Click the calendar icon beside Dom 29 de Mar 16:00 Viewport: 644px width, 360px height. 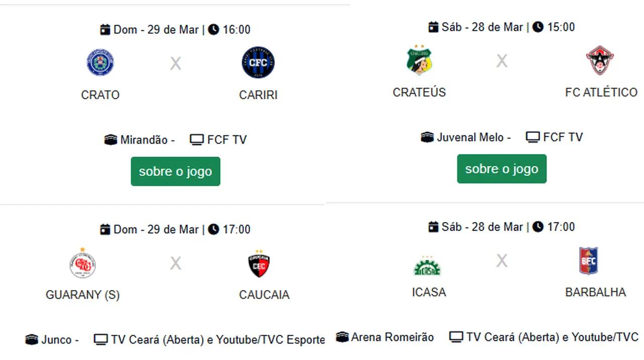click(105, 30)
